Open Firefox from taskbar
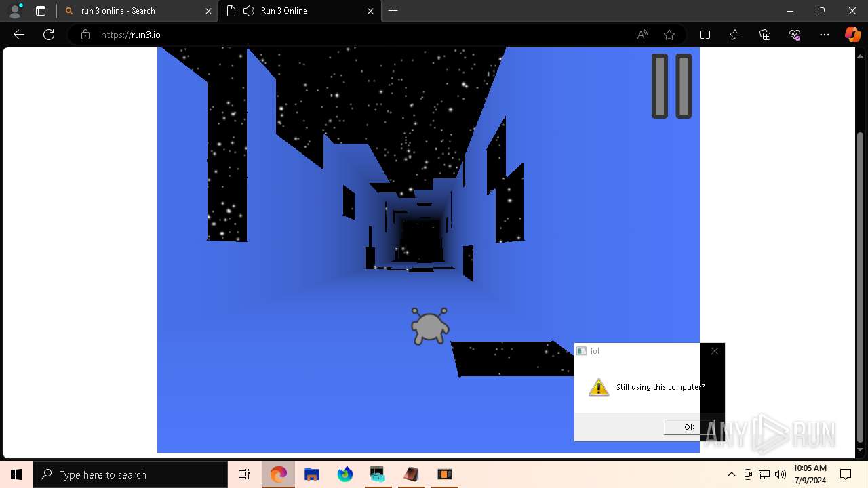868x488 pixels. pyautogui.click(x=345, y=474)
